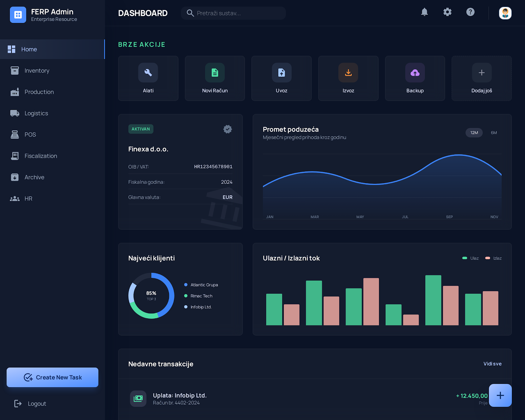
Task: Switch the chart to 6M view
Action: 494,133
